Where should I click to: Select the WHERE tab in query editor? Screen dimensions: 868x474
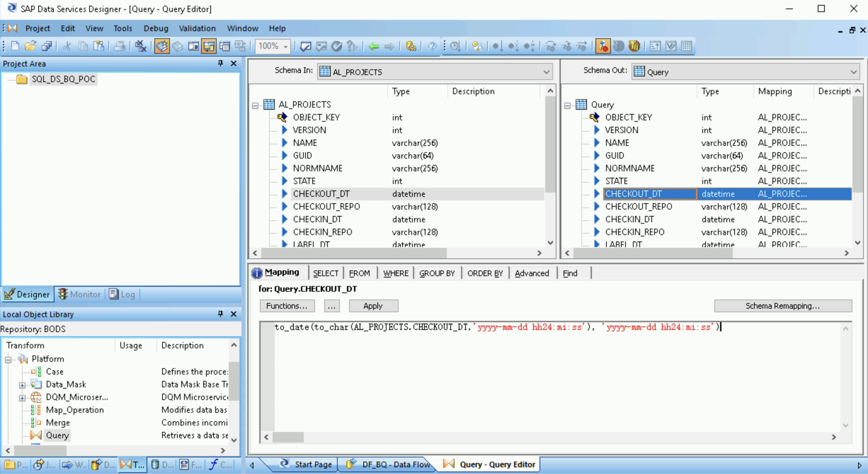click(395, 273)
